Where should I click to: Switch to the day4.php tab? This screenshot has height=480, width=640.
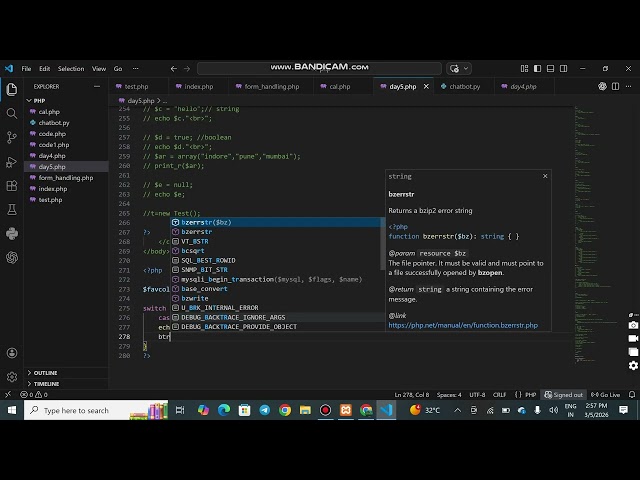[x=523, y=87]
